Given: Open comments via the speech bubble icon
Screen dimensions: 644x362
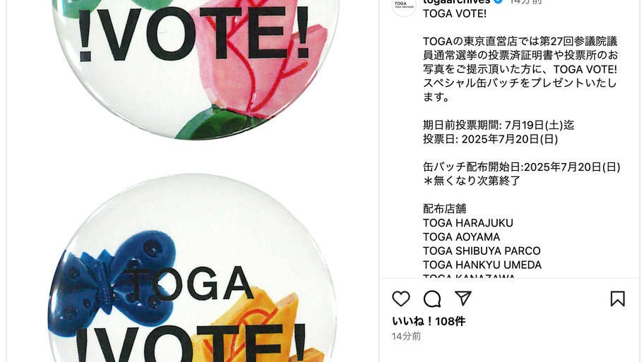Looking at the screenshot, I should [432, 298].
